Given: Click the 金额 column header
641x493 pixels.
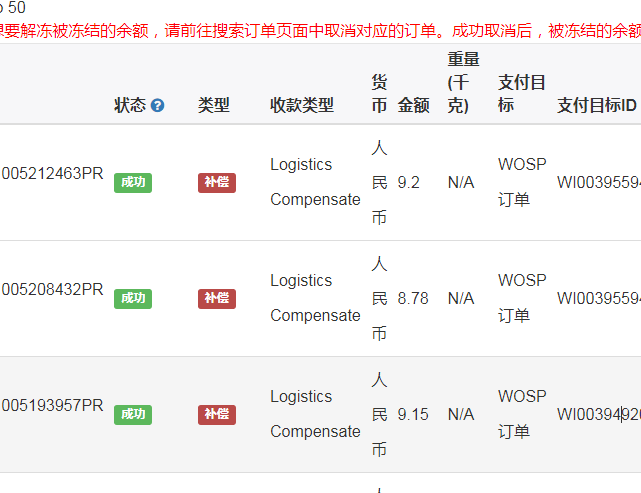Looking at the screenshot, I should 413,105.
